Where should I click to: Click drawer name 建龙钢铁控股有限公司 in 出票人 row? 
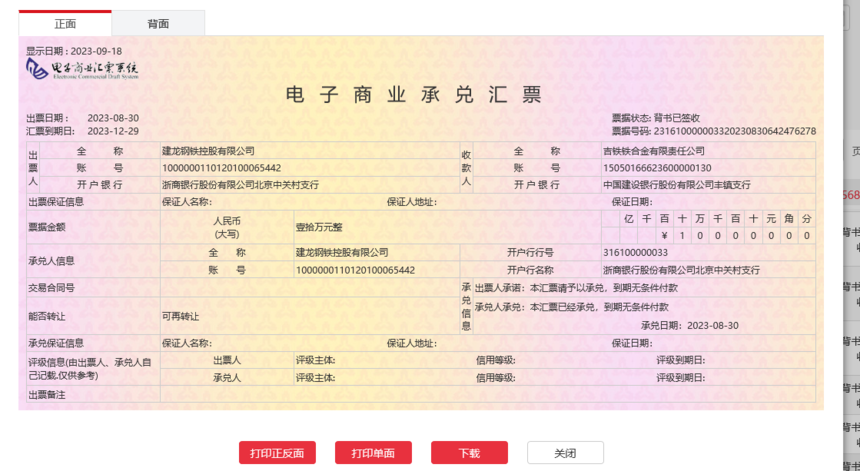208,151
